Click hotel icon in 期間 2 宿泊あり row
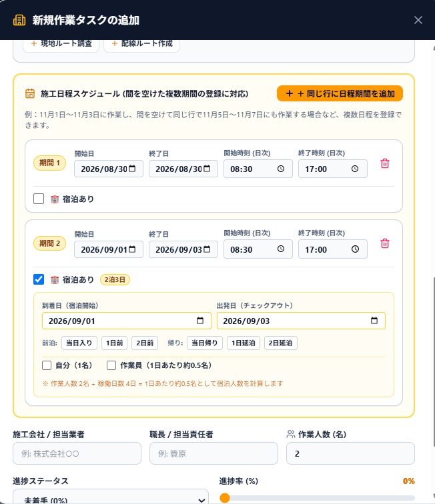The image size is (435, 504). click(55, 280)
